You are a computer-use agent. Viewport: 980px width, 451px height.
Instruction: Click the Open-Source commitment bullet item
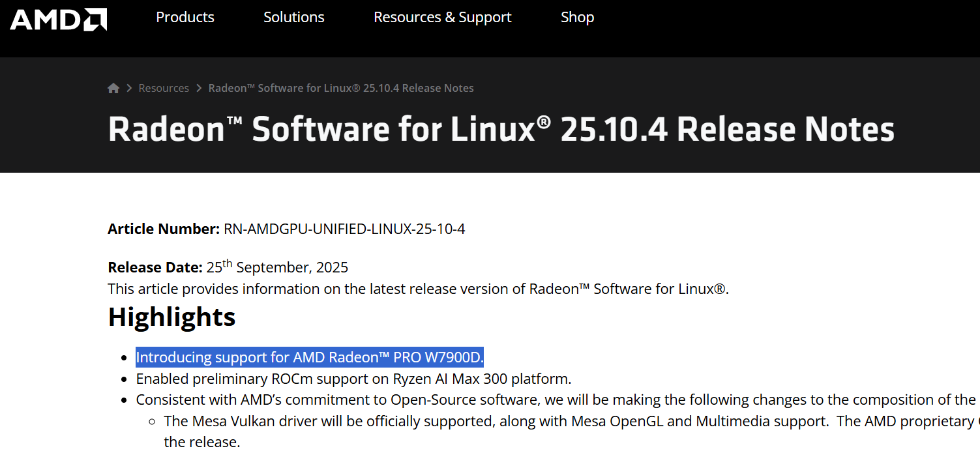pos(554,400)
